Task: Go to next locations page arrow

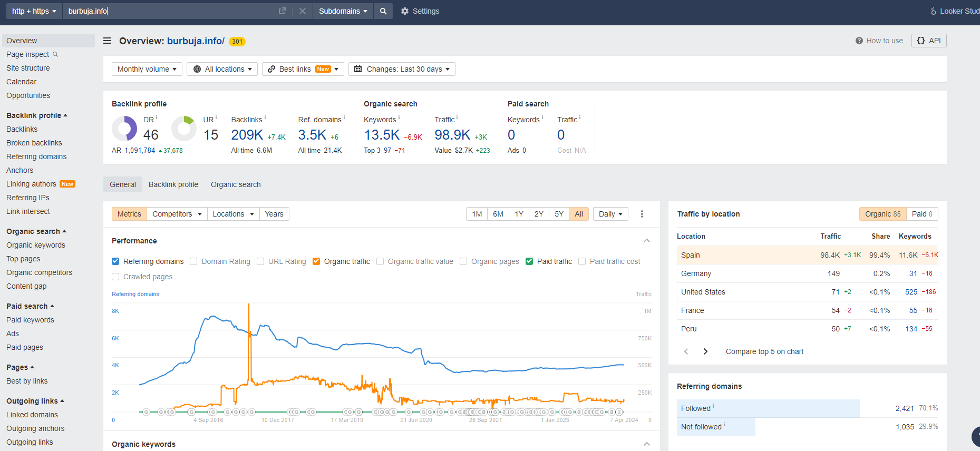Action: coord(705,351)
